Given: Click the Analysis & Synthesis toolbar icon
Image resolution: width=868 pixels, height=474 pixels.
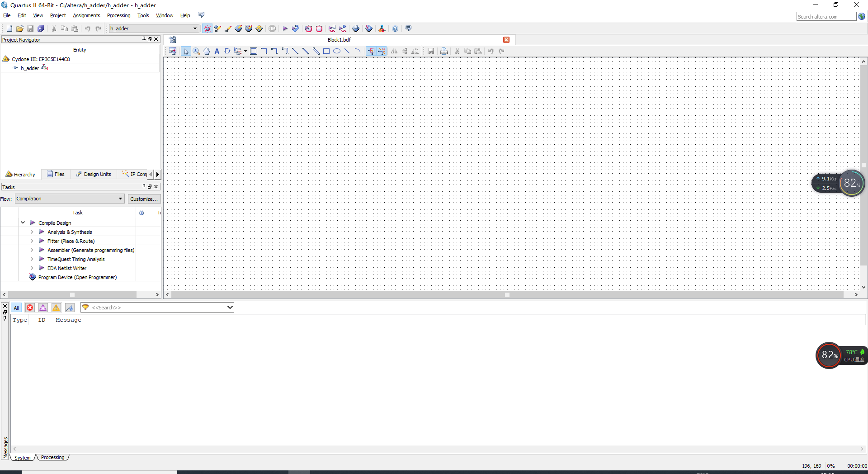Looking at the screenshot, I should [295, 28].
